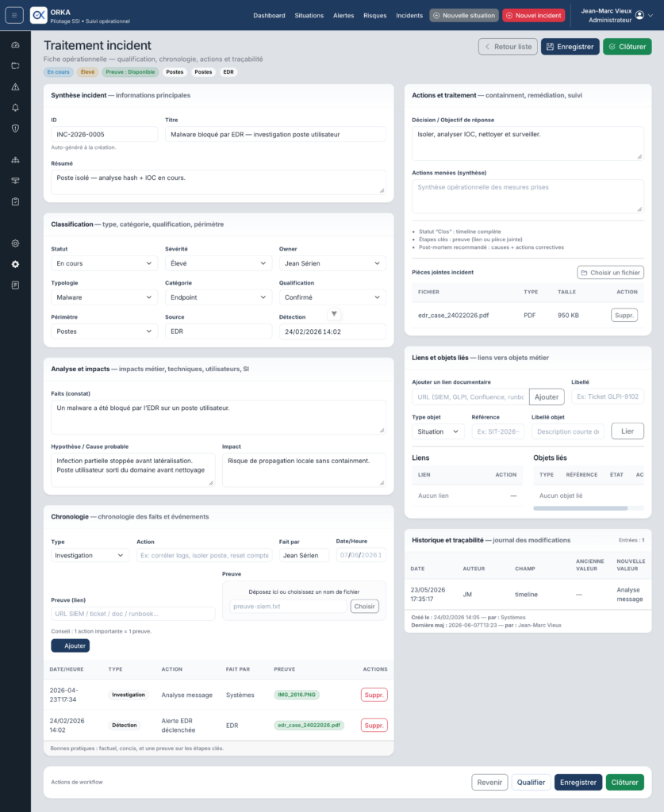
Task: Open the outlined gear icon in sidebar
Action: click(16, 243)
